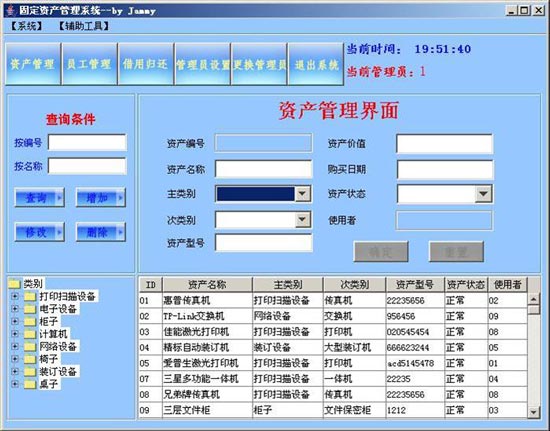The image size is (550, 431).
Task: Select the 三星多功能一体机 row
Action: pos(333,379)
